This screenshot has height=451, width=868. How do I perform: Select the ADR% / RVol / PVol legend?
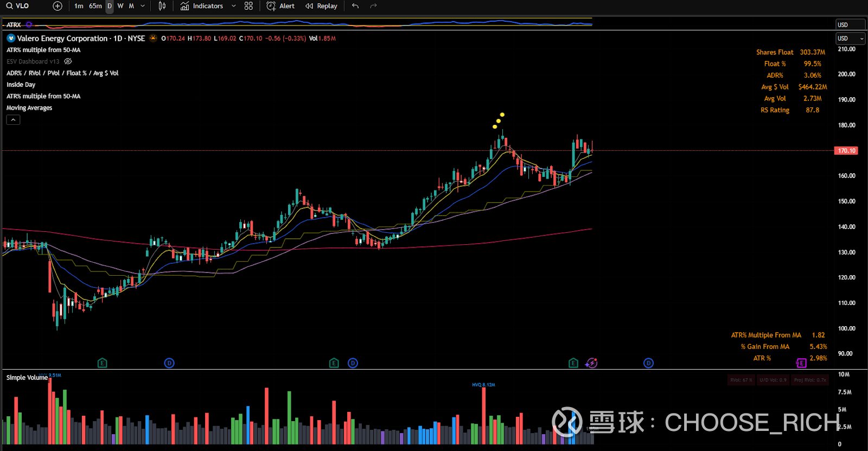[62, 73]
